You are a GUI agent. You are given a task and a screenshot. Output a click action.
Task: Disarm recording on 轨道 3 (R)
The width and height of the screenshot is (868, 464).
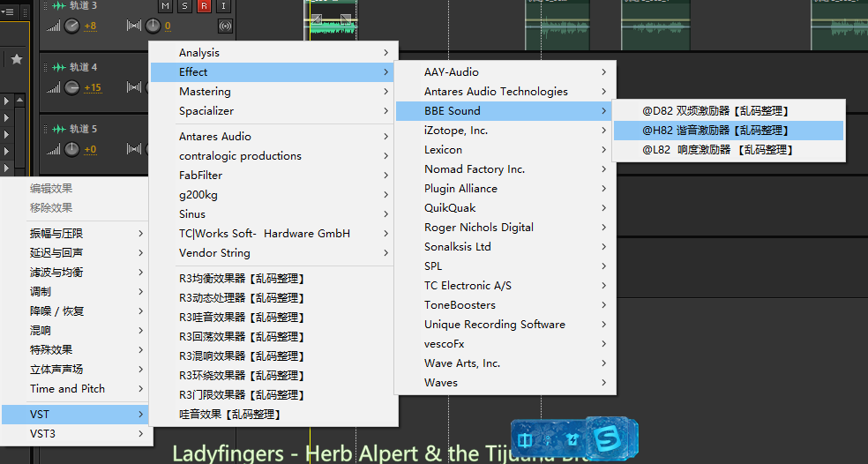(204, 6)
